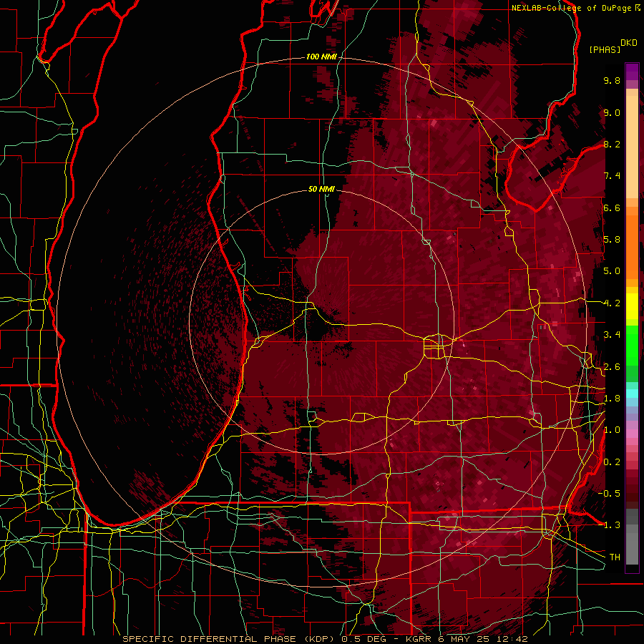644x644 pixels.
Task: Pick the cyan segment of the color bar
Action: tap(632, 394)
